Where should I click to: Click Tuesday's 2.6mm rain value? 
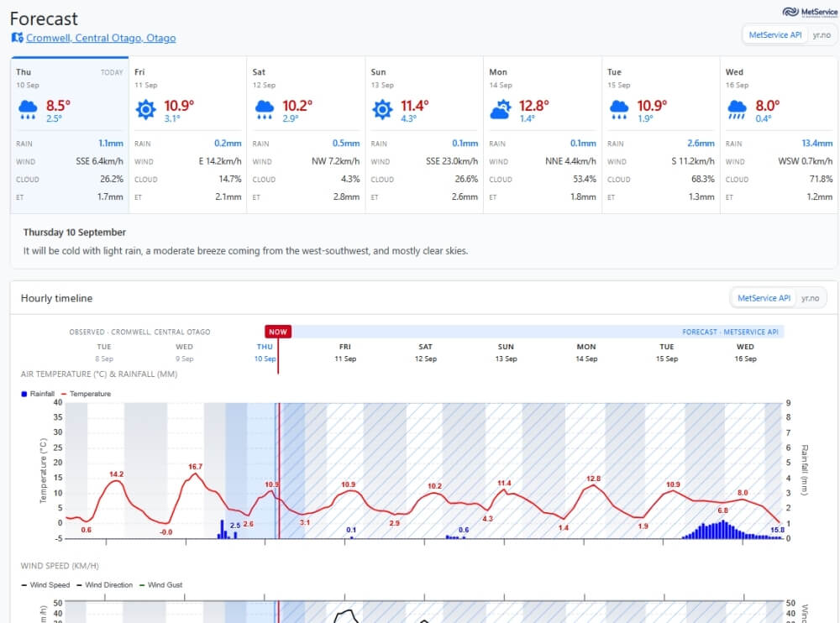[701, 143]
